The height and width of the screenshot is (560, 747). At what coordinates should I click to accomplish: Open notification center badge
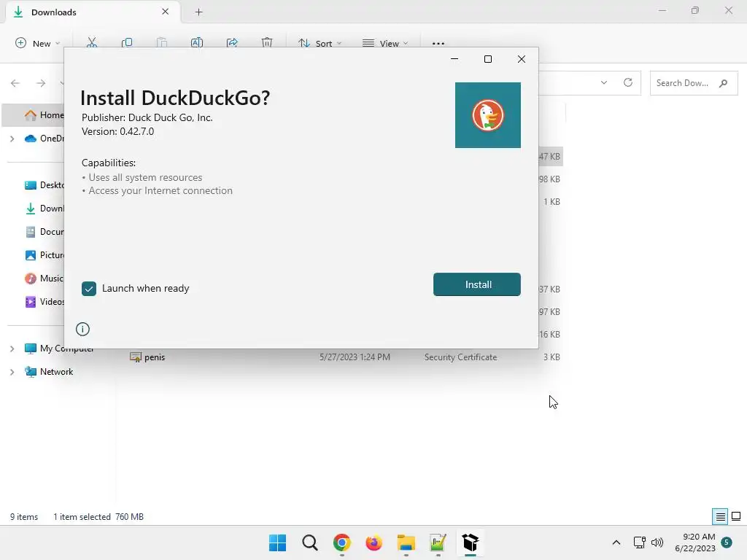coord(727,542)
